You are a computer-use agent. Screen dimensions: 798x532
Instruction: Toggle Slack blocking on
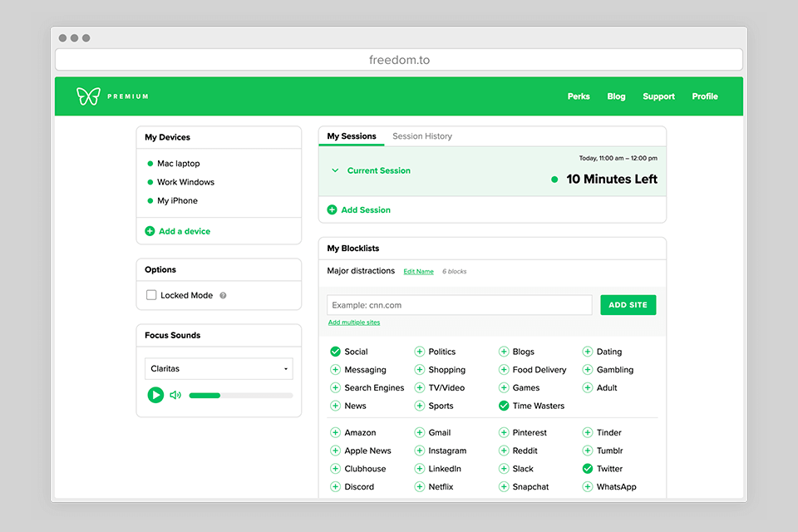click(504, 469)
